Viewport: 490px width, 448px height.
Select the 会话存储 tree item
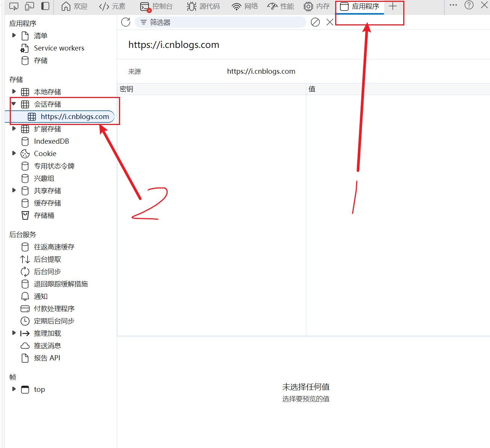coord(48,104)
